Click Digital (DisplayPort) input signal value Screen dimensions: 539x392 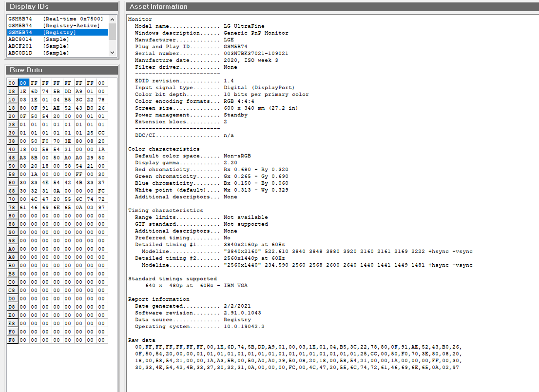click(259, 88)
